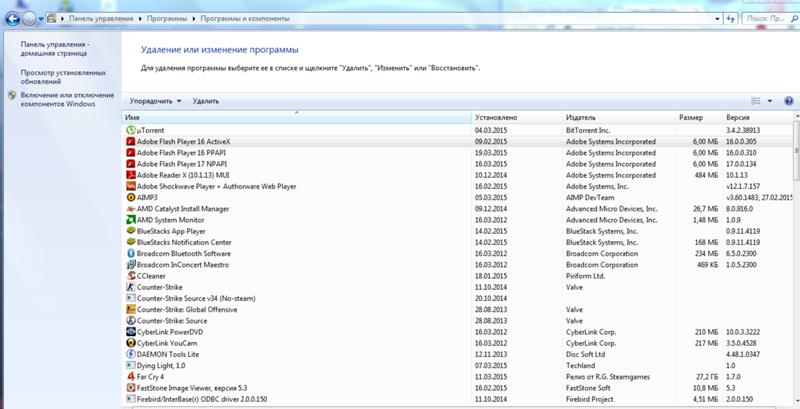The height and width of the screenshot is (409, 800).
Task: Expand arrow after Панель управления breadcrumb
Action: [x=141, y=19]
